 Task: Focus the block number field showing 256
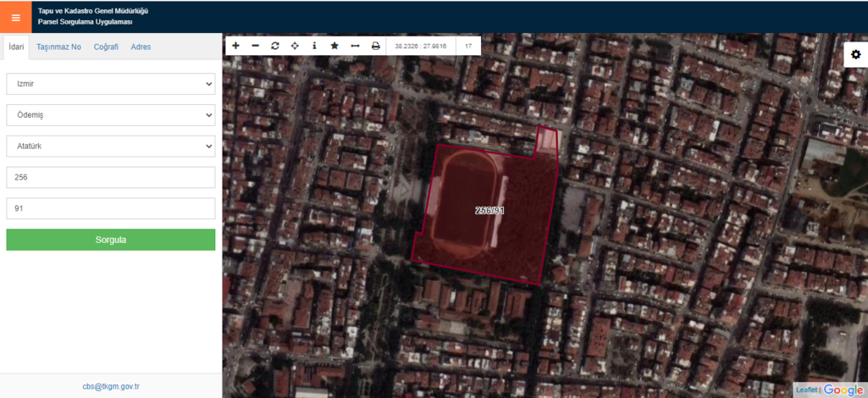pos(111,178)
